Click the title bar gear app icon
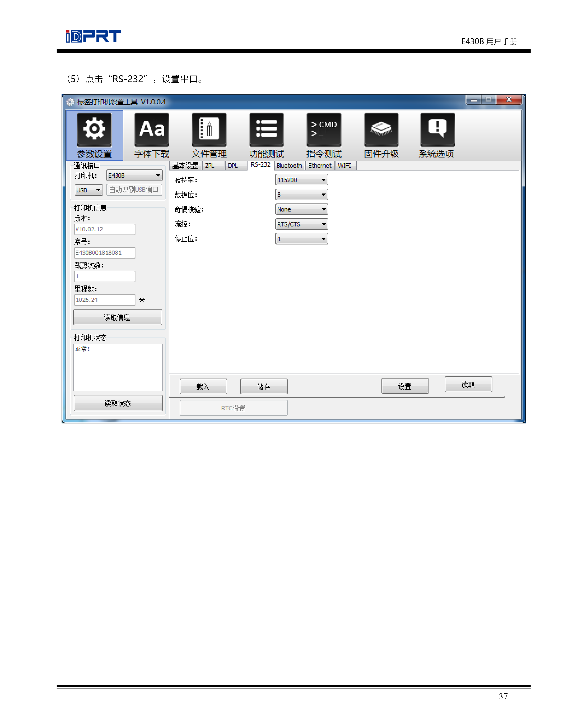The height and width of the screenshot is (728, 575). click(x=70, y=102)
